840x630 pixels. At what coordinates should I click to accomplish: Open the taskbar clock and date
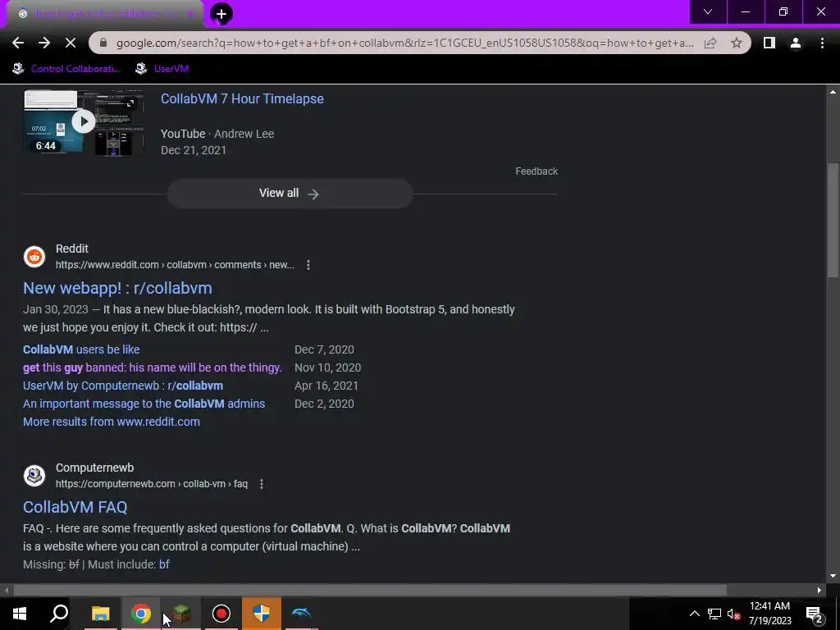(769, 614)
